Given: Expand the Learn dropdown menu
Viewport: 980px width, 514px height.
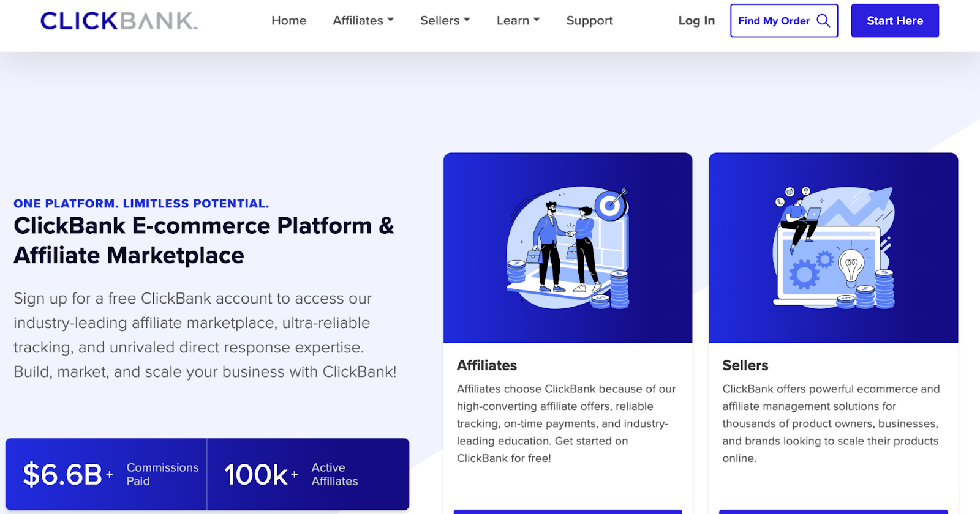Looking at the screenshot, I should click(x=518, y=21).
